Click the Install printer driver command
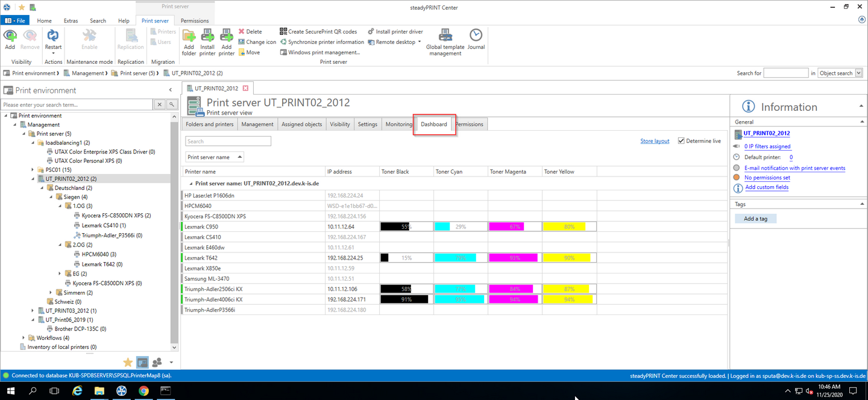This screenshot has width=868, height=400. pyautogui.click(x=395, y=31)
